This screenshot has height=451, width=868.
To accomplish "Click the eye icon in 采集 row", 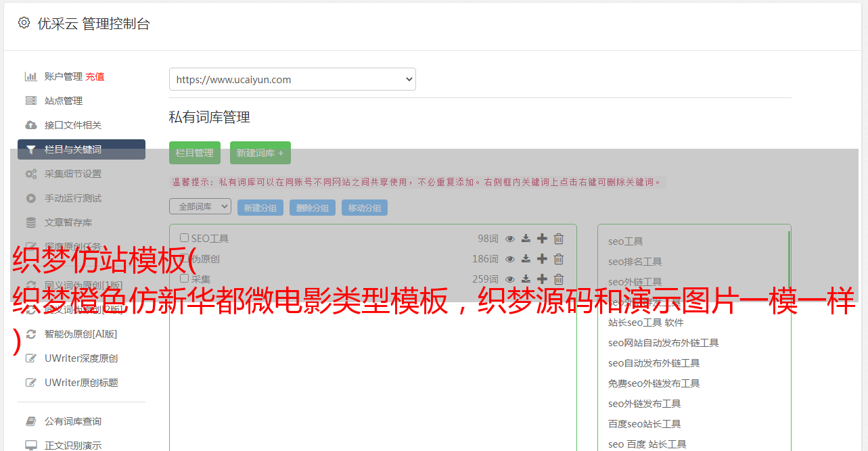I will pyautogui.click(x=510, y=279).
